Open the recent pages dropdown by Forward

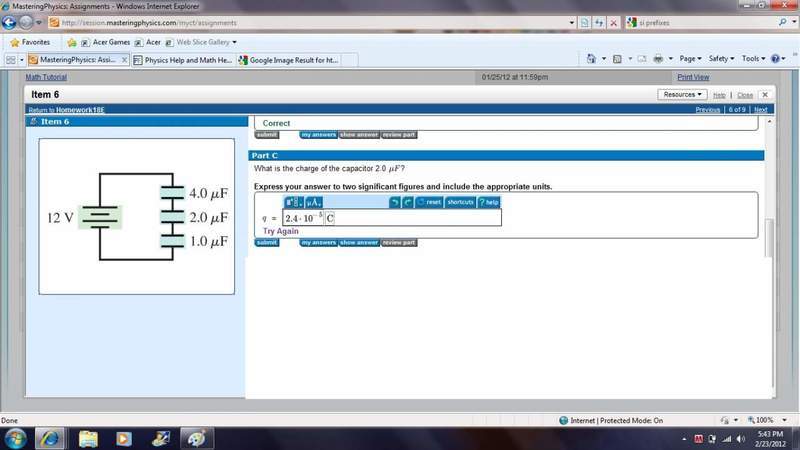click(39, 23)
